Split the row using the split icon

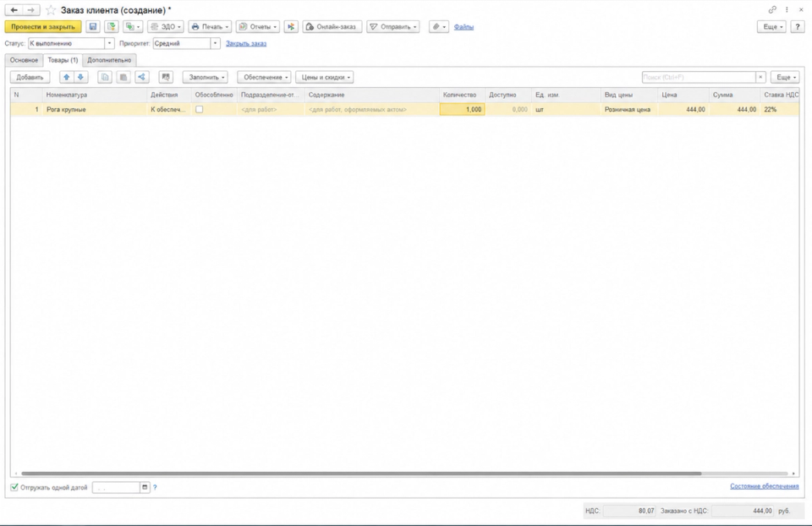[x=142, y=77]
